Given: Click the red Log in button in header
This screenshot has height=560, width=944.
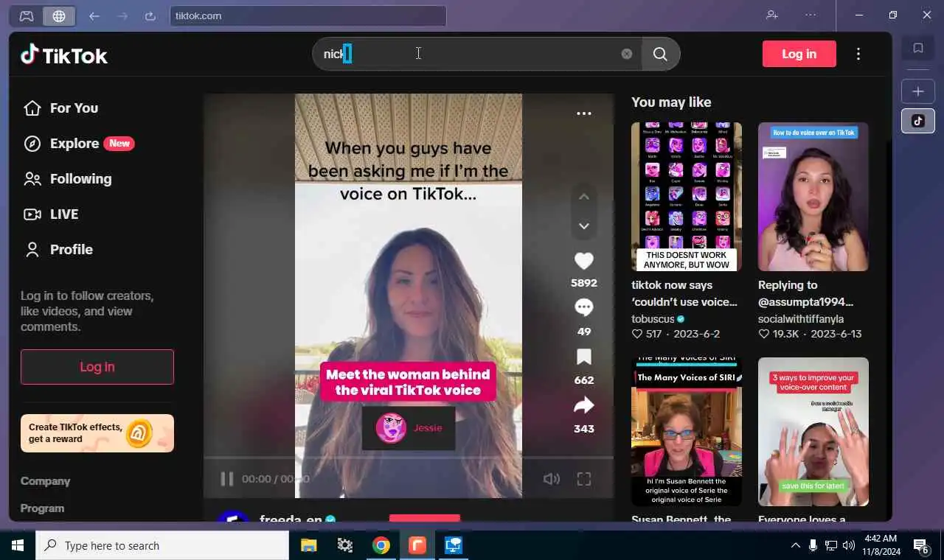Looking at the screenshot, I should 799,54.
